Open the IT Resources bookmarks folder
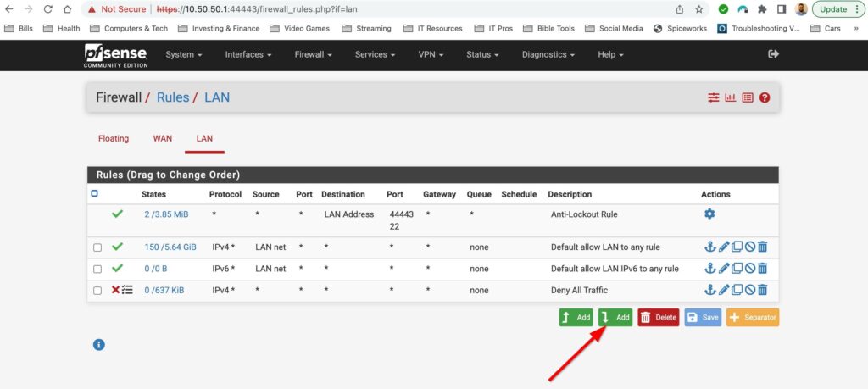Image resolution: width=868 pixels, height=389 pixels. [433, 28]
